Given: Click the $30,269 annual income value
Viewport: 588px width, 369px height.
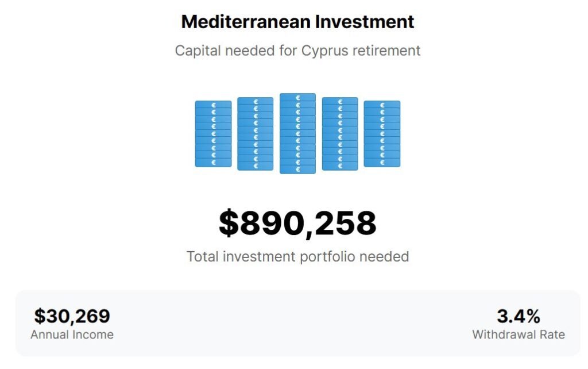Looking at the screenshot, I should point(72,316).
